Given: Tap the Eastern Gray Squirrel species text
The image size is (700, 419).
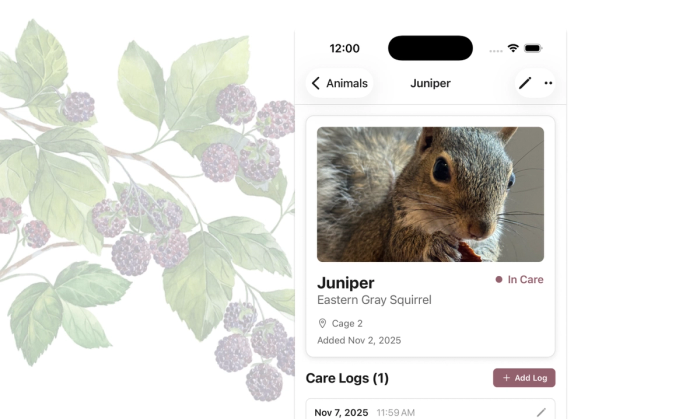Looking at the screenshot, I should tap(374, 300).
